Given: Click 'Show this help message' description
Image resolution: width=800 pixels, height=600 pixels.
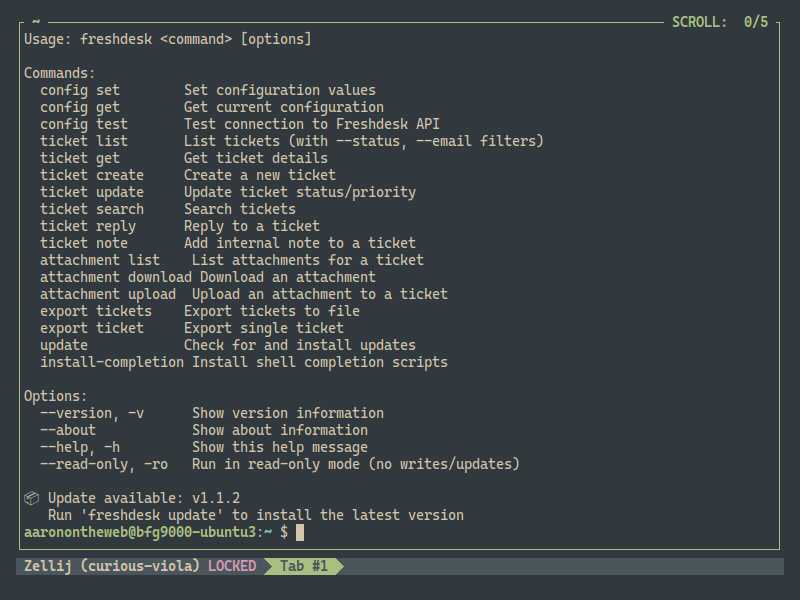Looking at the screenshot, I should (280, 447).
